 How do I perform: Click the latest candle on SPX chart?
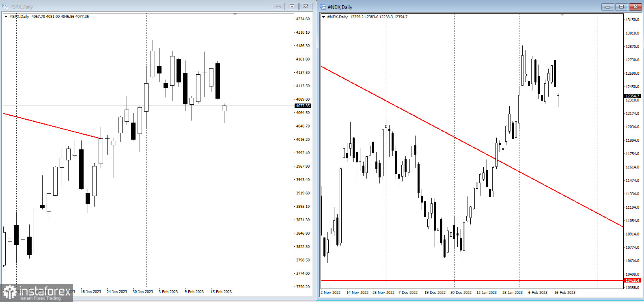[x=224, y=108]
